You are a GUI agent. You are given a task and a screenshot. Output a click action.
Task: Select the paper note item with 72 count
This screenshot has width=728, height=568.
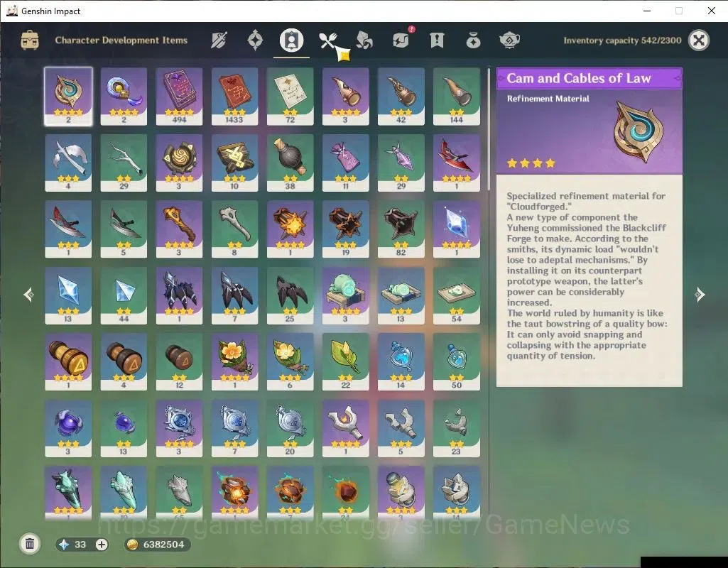[x=290, y=97]
